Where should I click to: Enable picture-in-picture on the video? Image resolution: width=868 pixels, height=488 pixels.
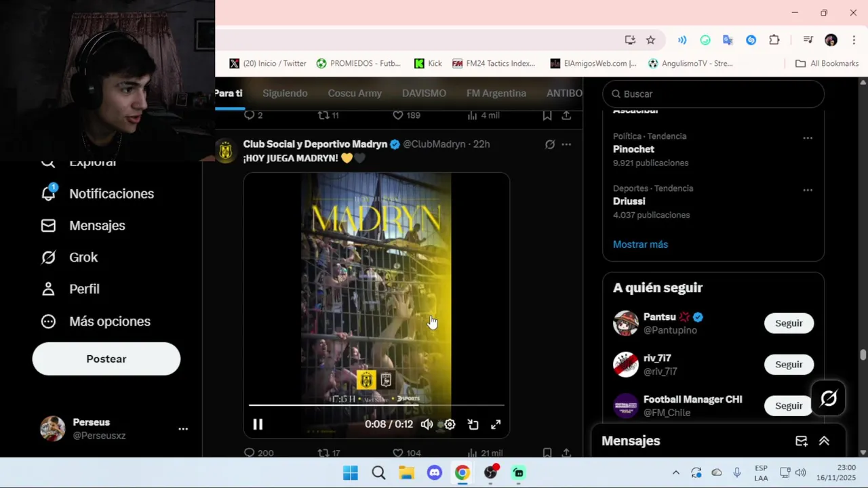pos(473,424)
